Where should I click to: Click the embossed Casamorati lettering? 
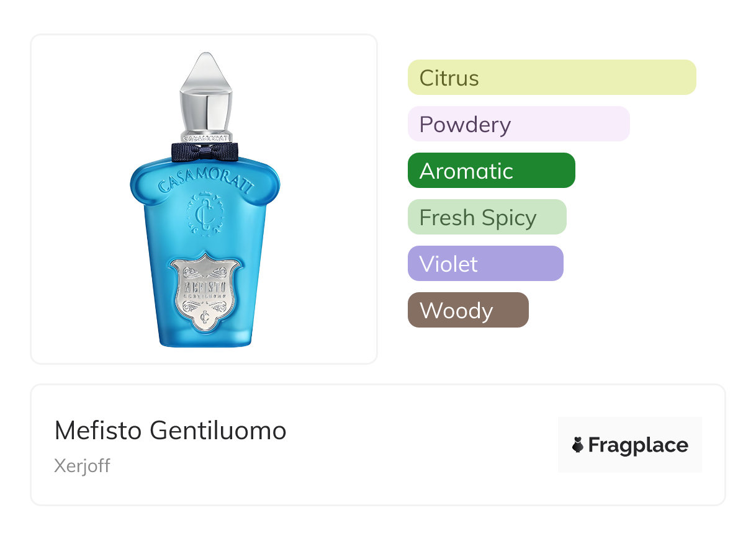click(x=204, y=179)
